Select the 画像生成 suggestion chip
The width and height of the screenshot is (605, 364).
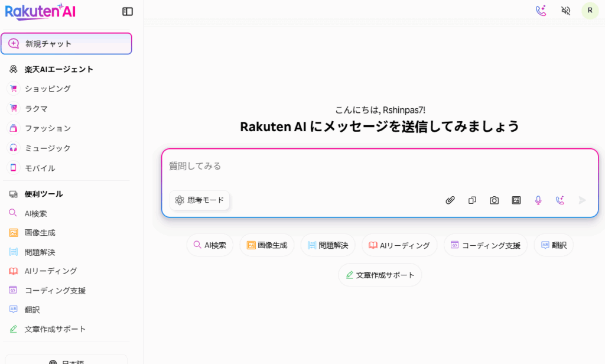tap(267, 245)
